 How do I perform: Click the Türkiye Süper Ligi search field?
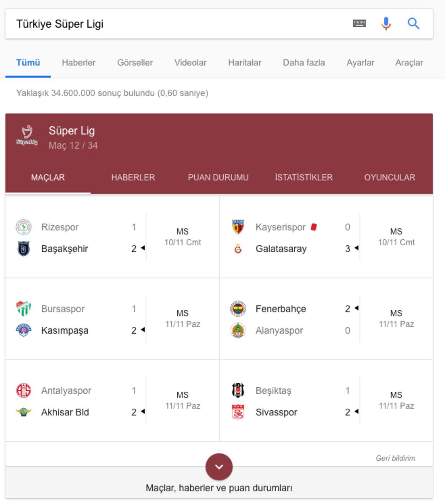pyautogui.click(x=178, y=24)
